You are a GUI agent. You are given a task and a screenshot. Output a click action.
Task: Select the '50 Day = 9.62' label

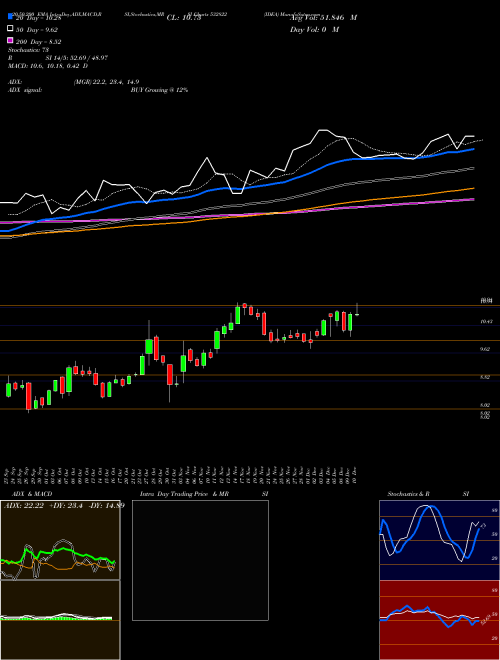[37, 30]
